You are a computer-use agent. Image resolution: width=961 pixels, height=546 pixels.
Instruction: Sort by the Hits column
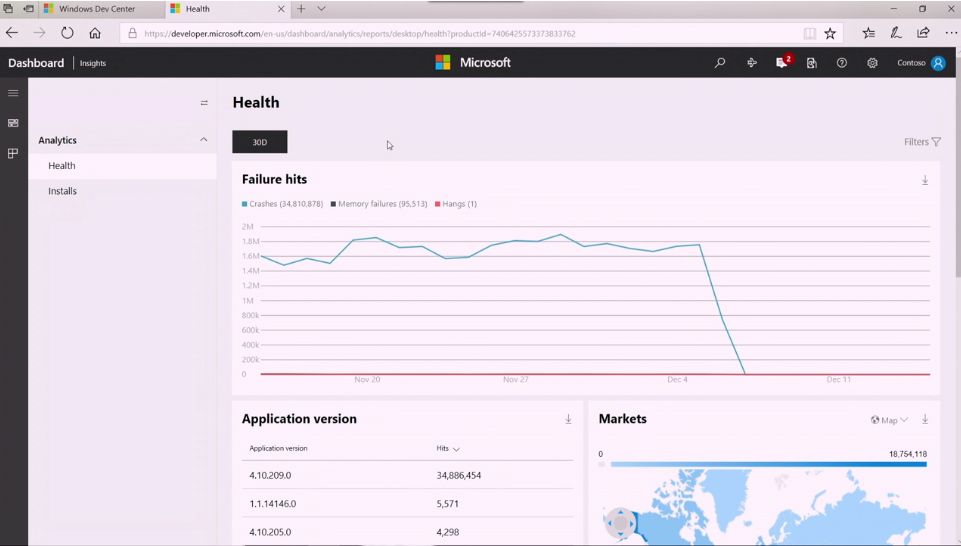click(x=448, y=449)
